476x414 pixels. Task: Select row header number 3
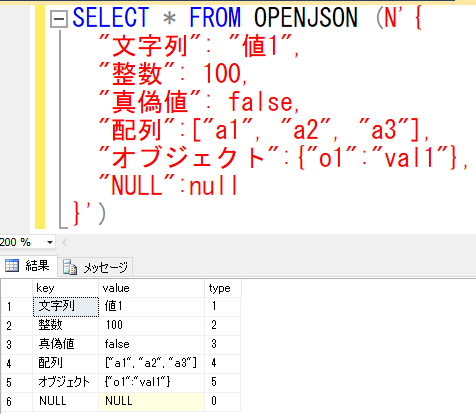coord(17,344)
